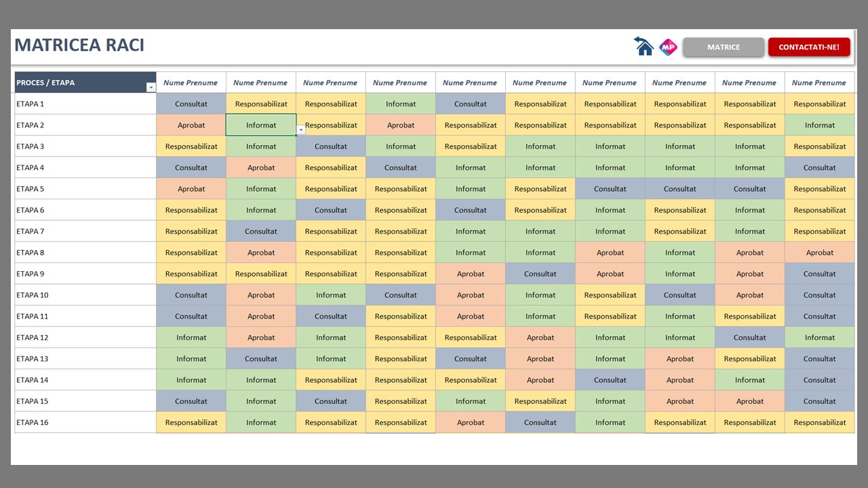Select the PROCES / ETAPA header cell

(80, 83)
